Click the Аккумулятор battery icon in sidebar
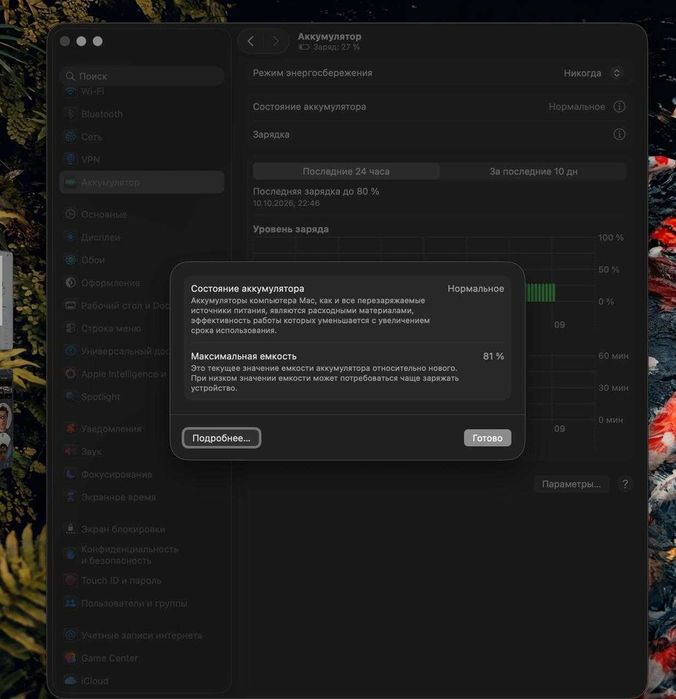 click(70, 182)
